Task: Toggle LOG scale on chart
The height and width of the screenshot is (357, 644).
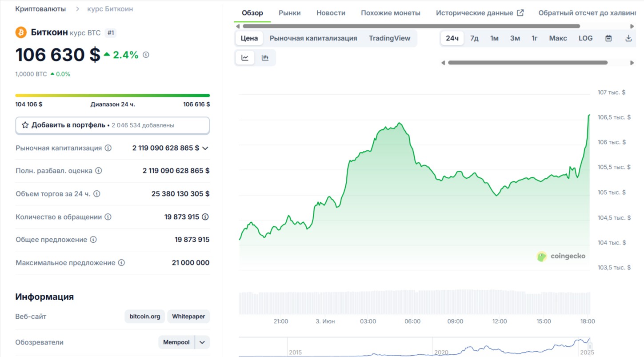Action: click(586, 38)
